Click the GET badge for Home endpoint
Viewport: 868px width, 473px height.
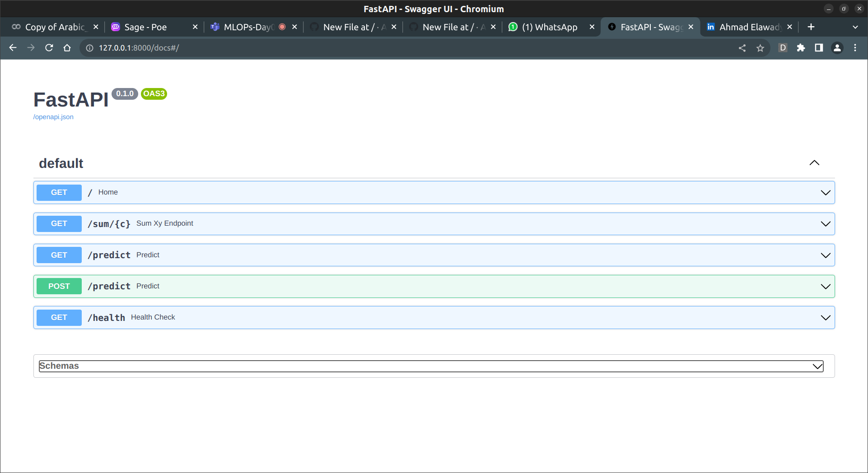coord(59,192)
